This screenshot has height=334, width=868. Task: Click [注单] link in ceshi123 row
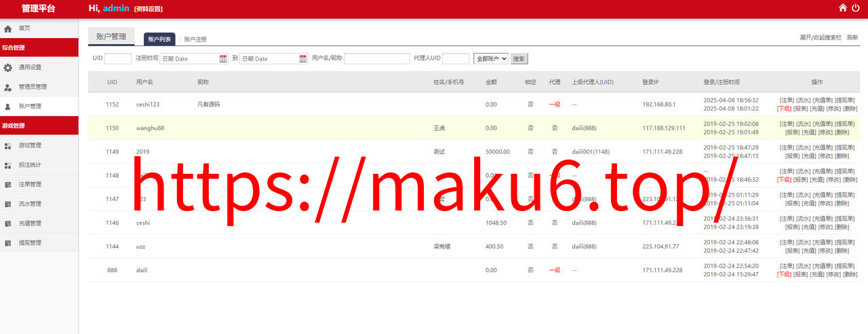[787, 100]
